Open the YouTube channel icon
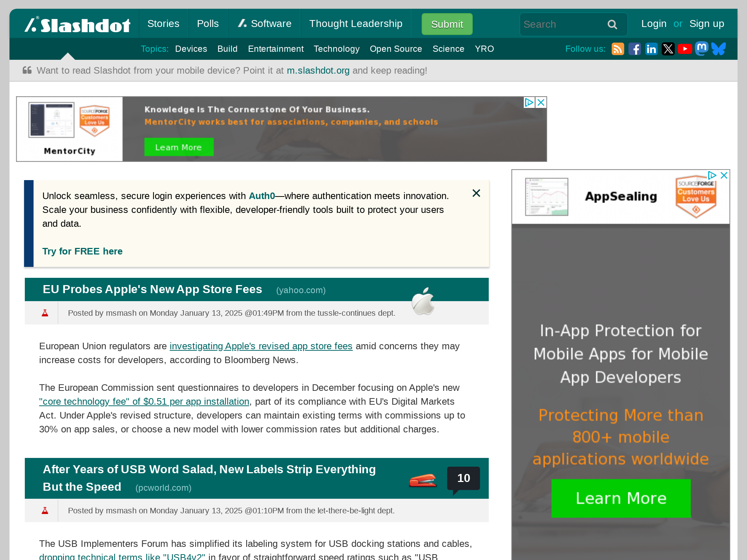747x560 pixels. (x=685, y=49)
